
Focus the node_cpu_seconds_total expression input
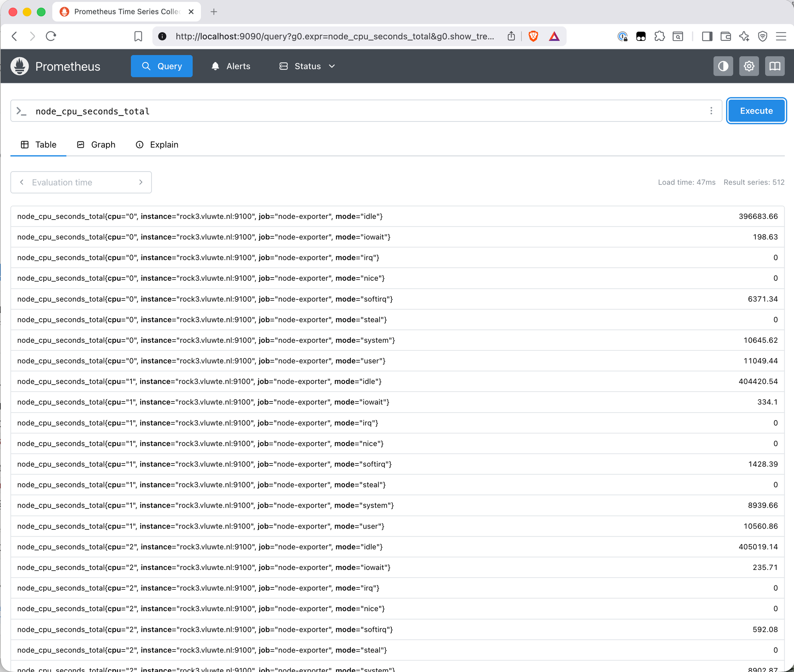357,111
